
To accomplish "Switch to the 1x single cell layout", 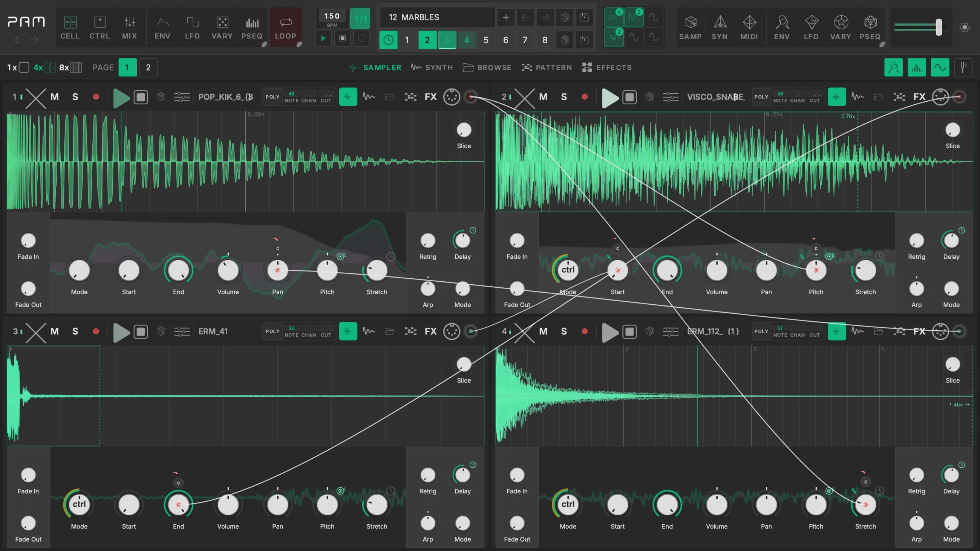I will [x=18, y=68].
